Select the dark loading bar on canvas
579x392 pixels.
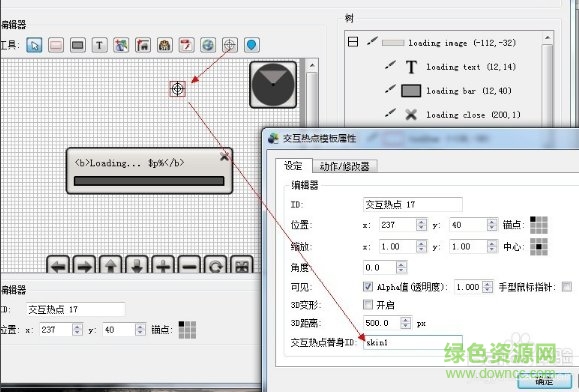(x=149, y=181)
